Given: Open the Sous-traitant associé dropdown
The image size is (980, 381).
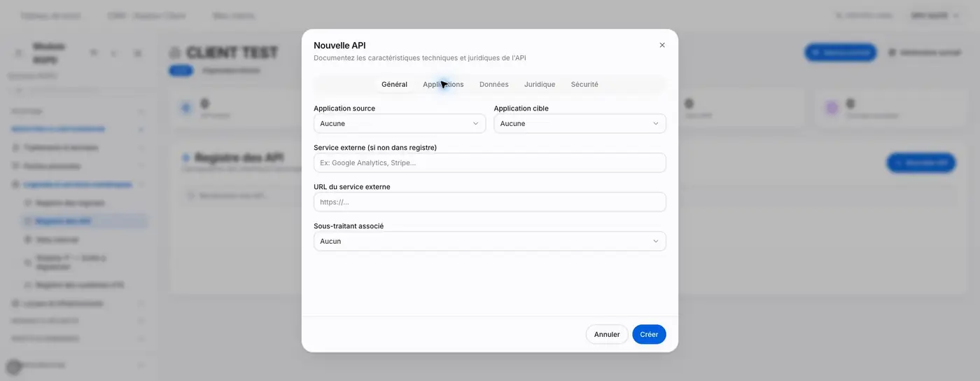Looking at the screenshot, I should pos(490,241).
